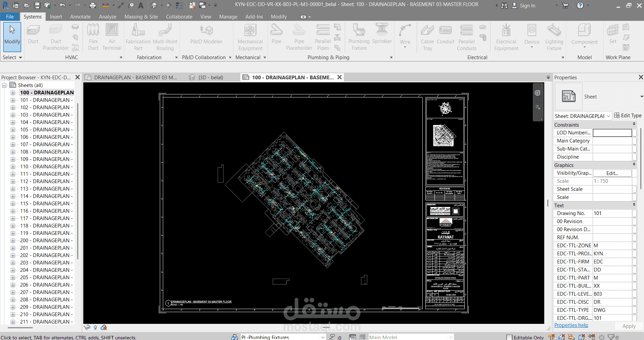This screenshot has height=340, width=644.
Task: Switch to the Annotate ribbon tab
Action: pyautogui.click(x=80, y=16)
